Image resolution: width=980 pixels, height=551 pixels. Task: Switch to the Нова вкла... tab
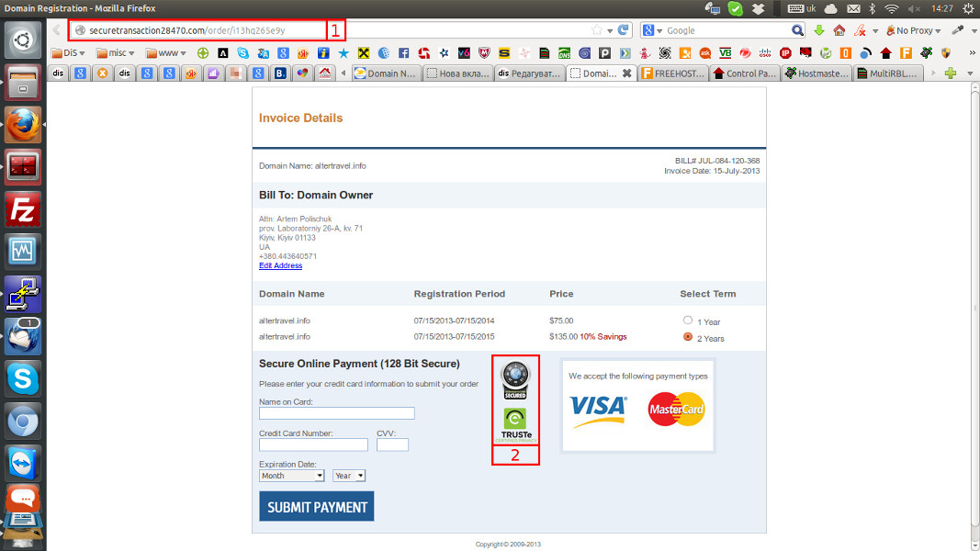tap(457, 73)
